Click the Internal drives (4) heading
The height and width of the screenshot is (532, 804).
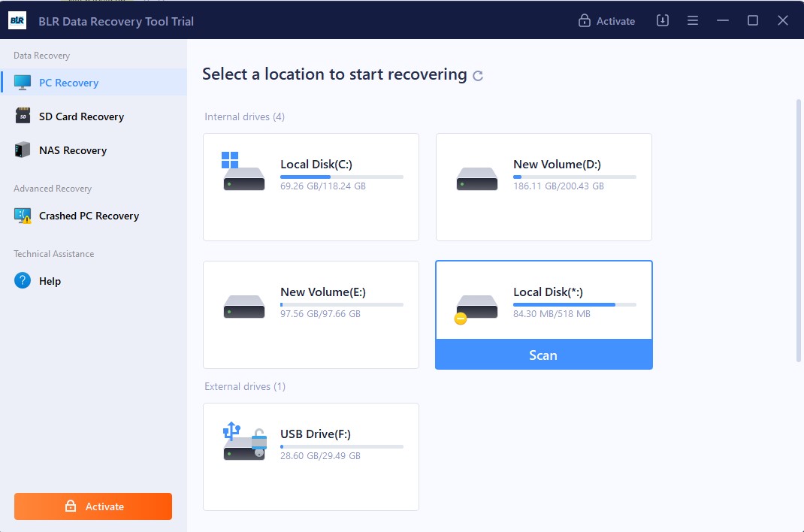[x=244, y=117]
